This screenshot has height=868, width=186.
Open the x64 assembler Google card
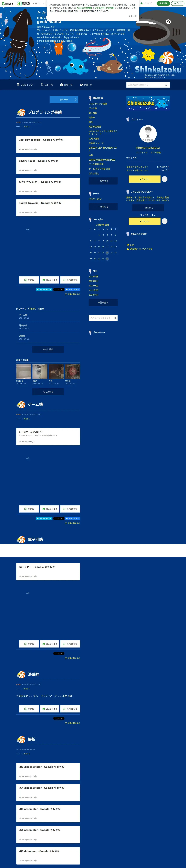(x=48, y=835)
